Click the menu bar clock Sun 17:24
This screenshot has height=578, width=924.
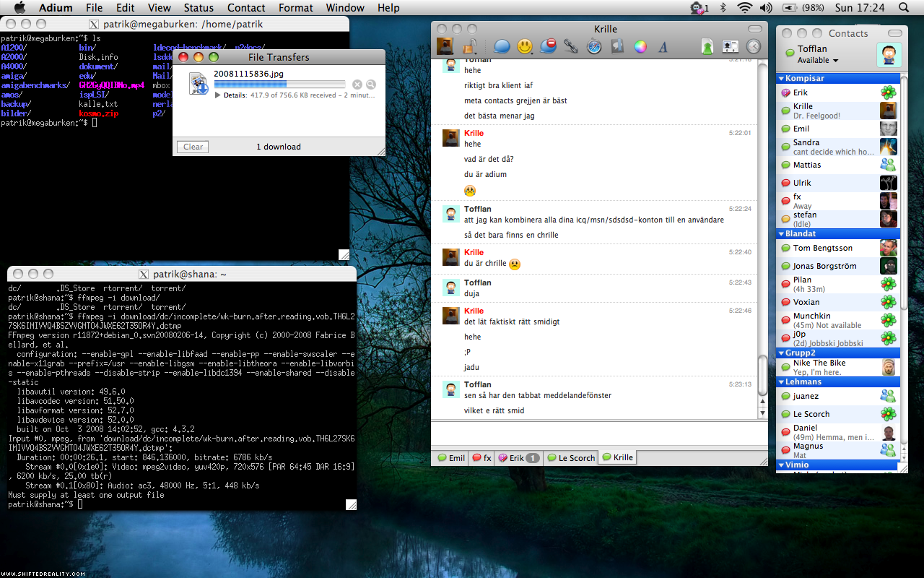click(x=859, y=8)
